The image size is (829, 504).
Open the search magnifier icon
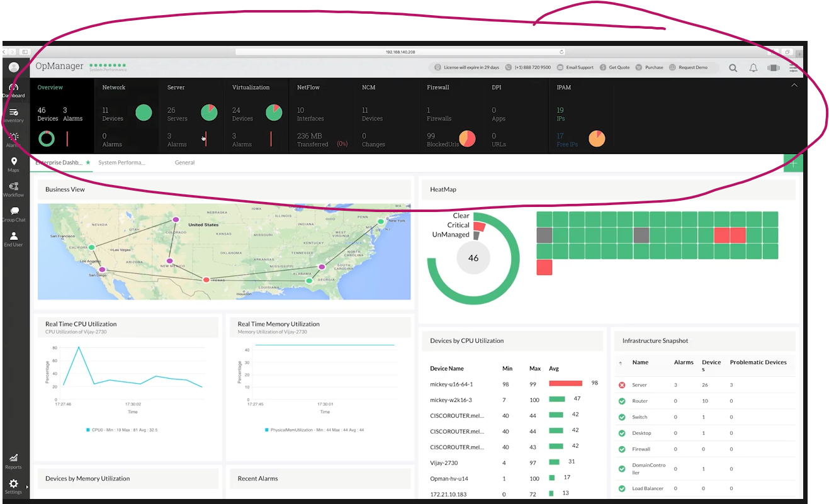(733, 68)
